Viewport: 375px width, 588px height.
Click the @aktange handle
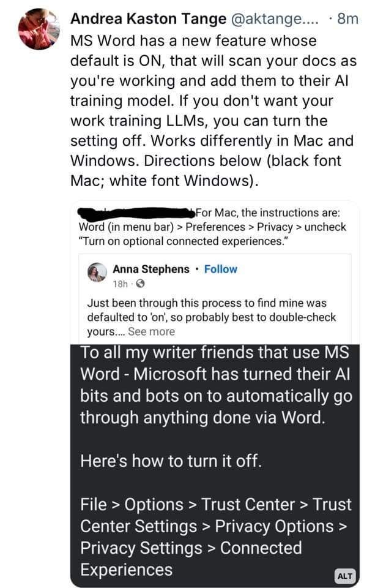(275, 18)
